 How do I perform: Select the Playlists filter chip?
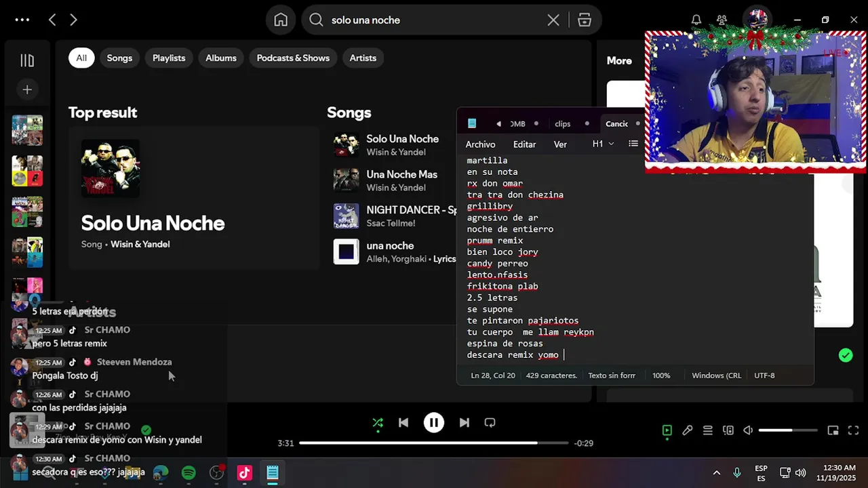[x=169, y=58]
